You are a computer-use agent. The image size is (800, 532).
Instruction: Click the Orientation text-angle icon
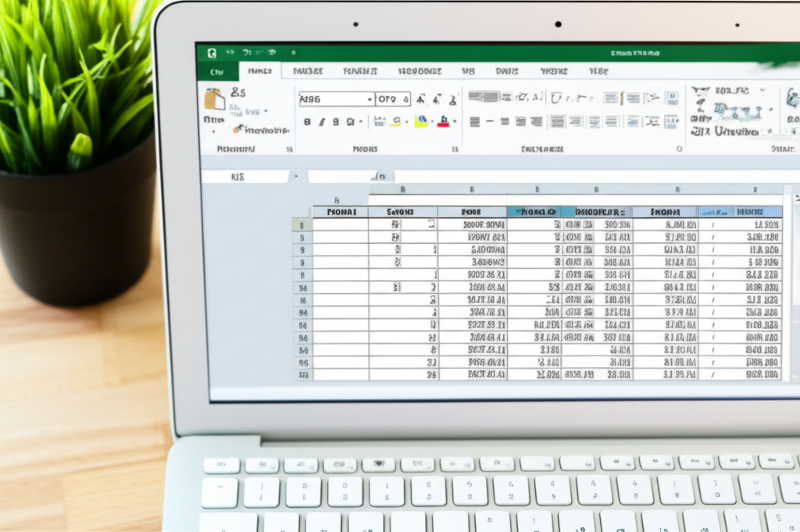[522, 97]
